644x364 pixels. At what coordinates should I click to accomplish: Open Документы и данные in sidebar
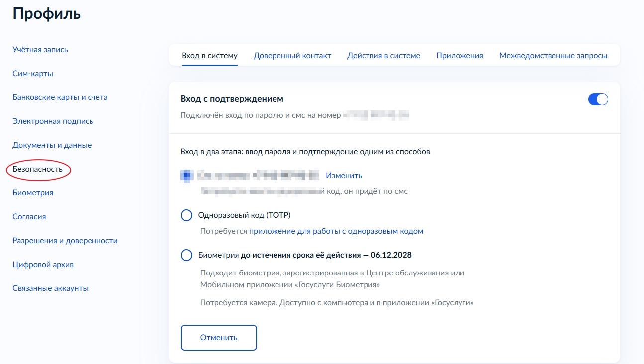(52, 145)
